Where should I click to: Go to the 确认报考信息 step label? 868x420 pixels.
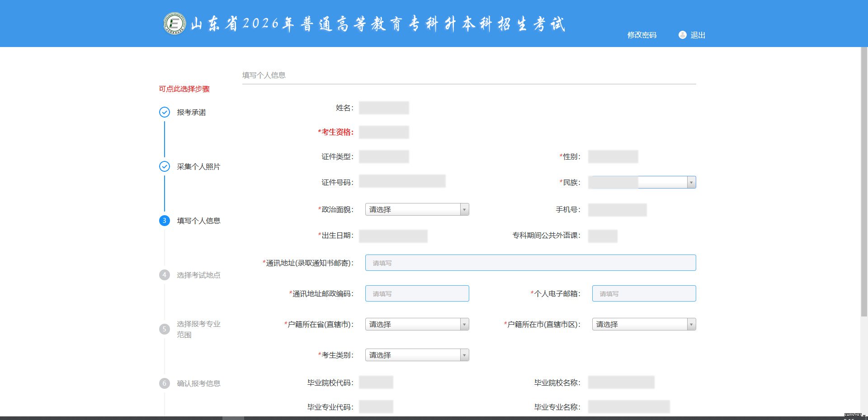click(x=198, y=383)
